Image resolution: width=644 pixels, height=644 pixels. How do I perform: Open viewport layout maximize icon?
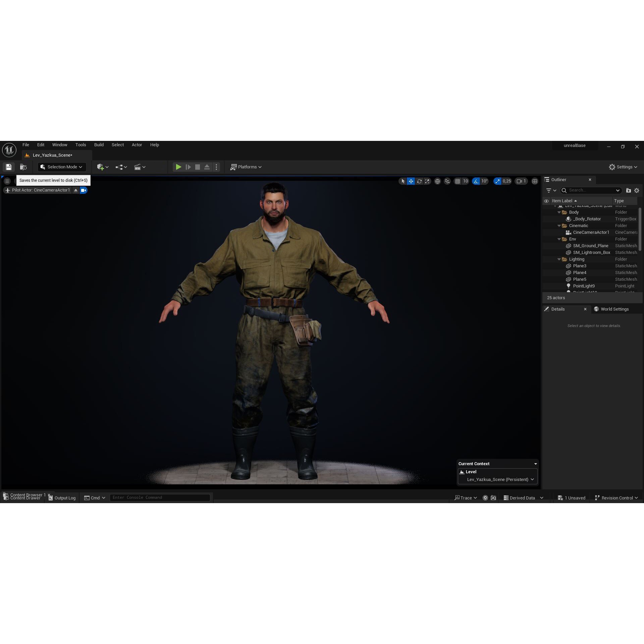[535, 181]
